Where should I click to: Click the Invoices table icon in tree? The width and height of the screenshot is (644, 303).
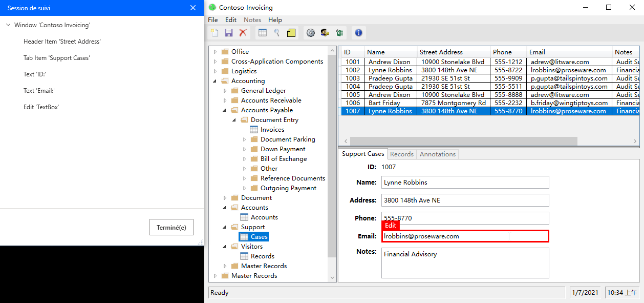254,130
